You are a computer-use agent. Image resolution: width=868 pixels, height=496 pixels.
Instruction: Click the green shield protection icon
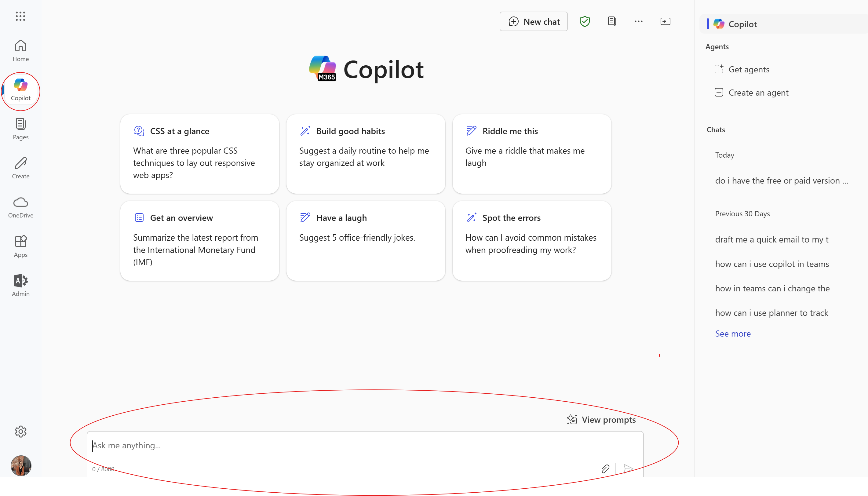coord(585,21)
